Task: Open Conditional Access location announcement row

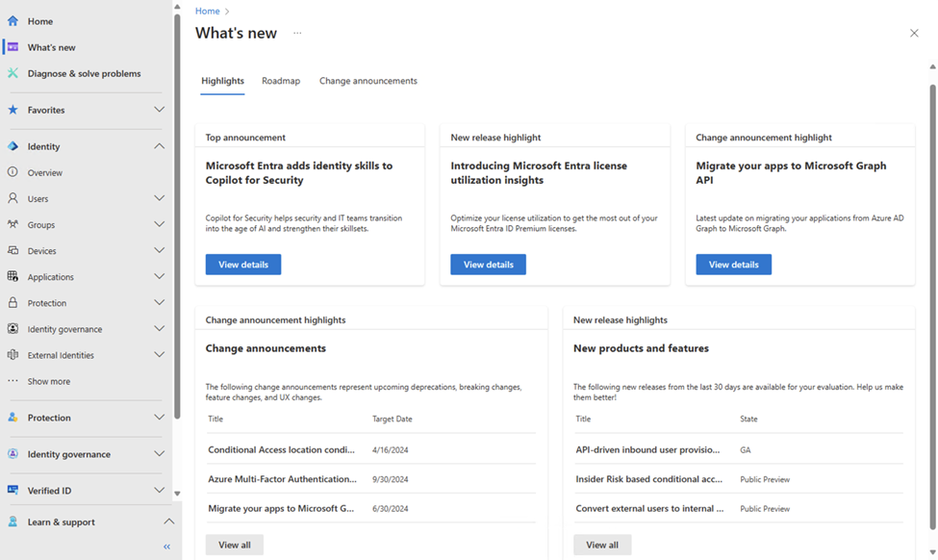Action: click(x=282, y=449)
